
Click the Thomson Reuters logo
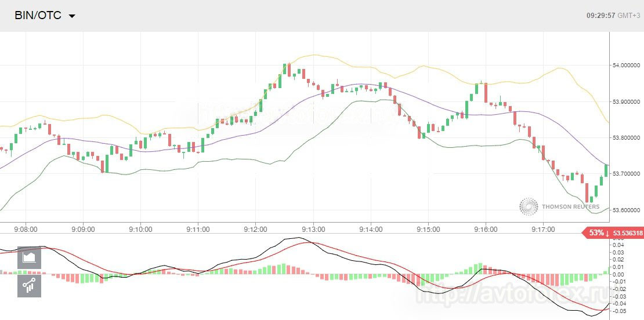(x=559, y=206)
